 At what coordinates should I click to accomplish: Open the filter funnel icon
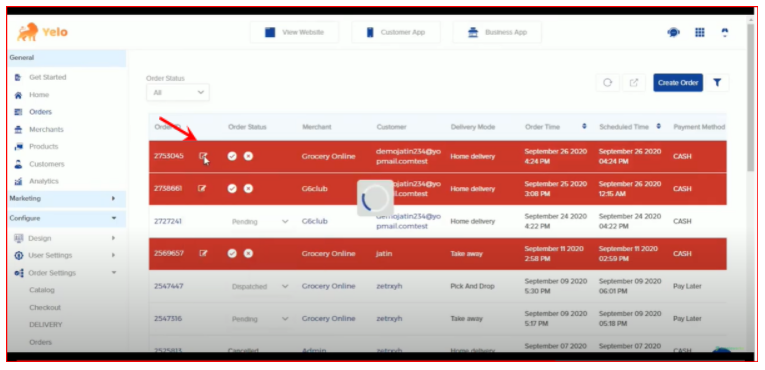[717, 83]
